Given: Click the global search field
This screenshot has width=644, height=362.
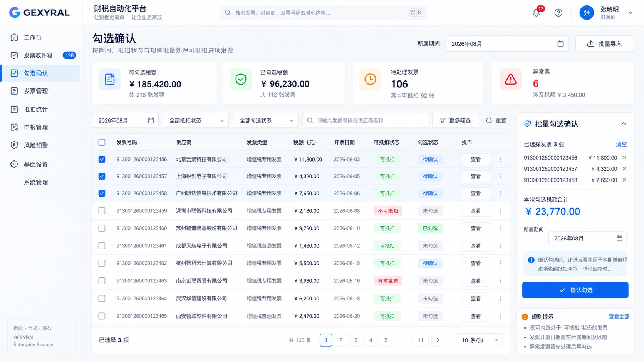Looking at the screenshot, I should 323,13.
